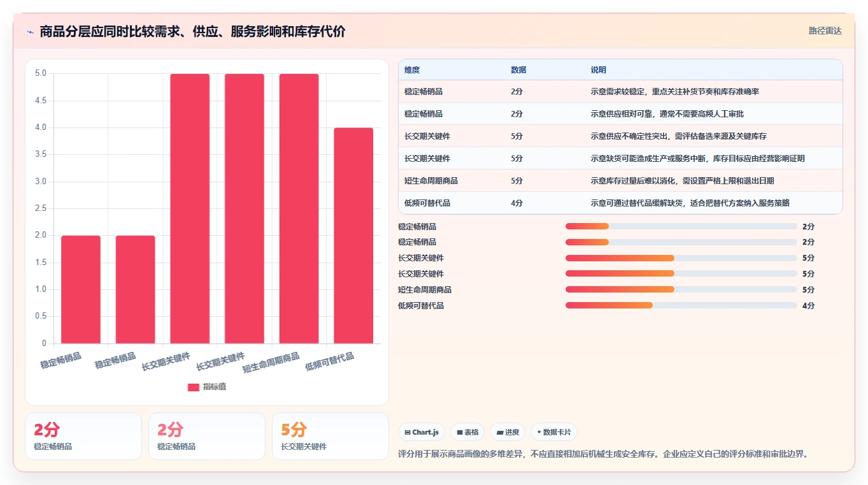
Task: Select the 低频可替代品 bar in the chart
Action: coord(353,236)
